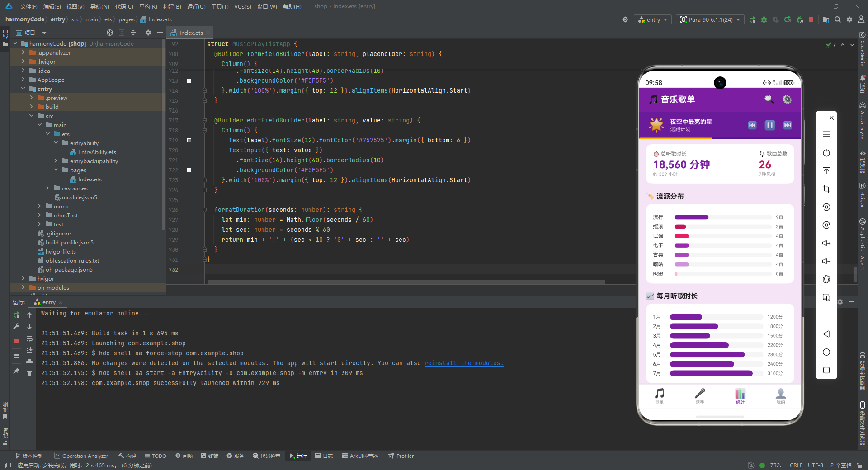This screenshot has height=470, width=868.
Task: Click emulator shake device icon
Action: click(826, 279)
